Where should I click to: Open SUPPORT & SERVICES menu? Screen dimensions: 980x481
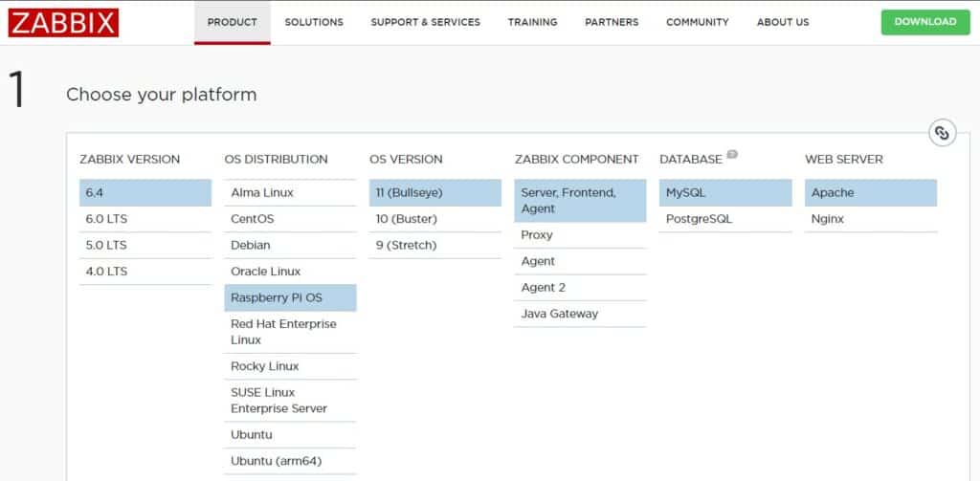[426, 23]
